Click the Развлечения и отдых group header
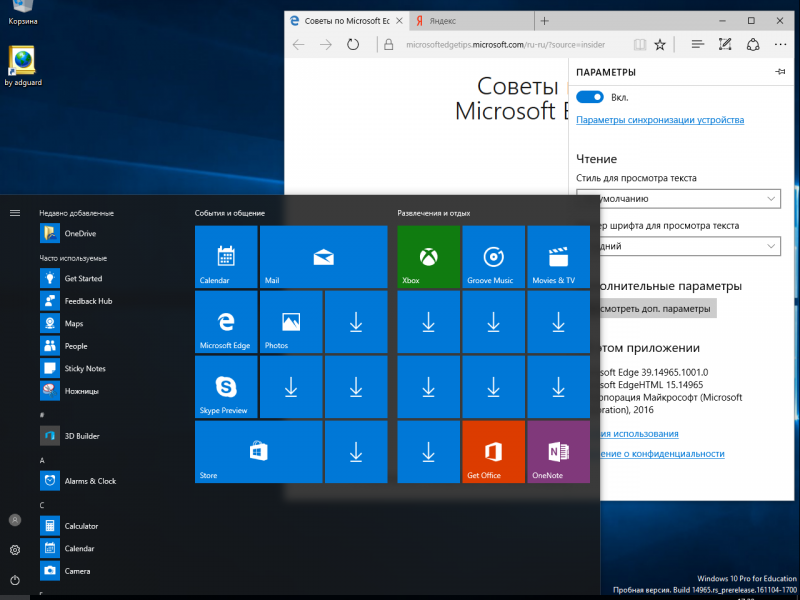 (x=434, y=213)
